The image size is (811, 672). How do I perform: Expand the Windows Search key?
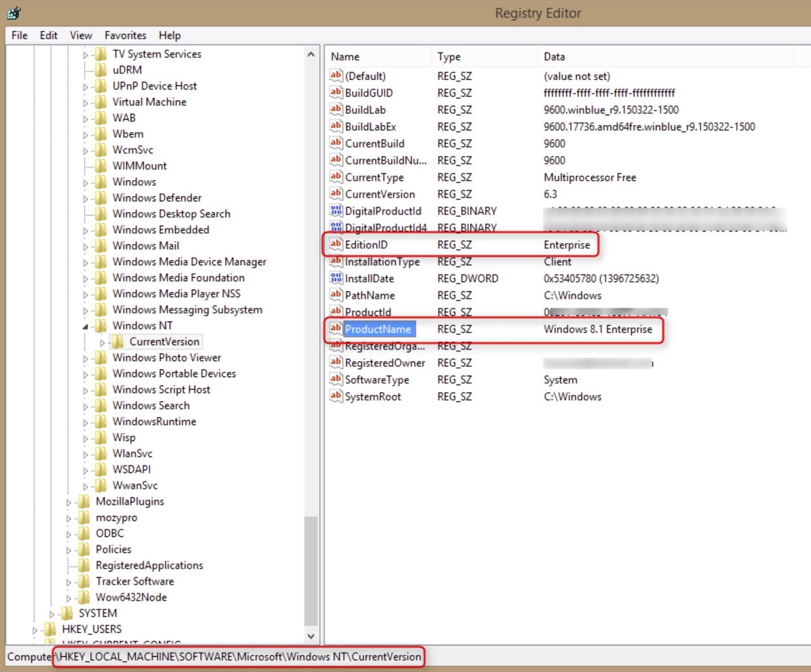tap(86, 406)
